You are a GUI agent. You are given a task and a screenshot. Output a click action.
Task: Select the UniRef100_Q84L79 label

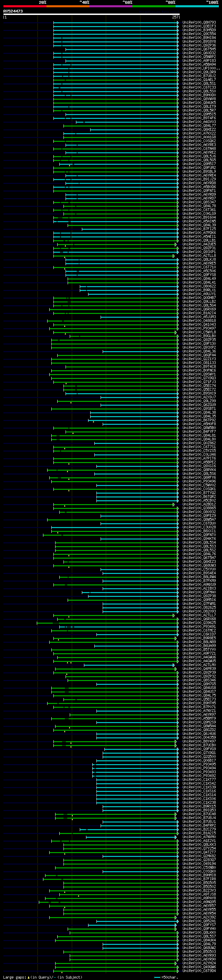click(x=199, y=944)
